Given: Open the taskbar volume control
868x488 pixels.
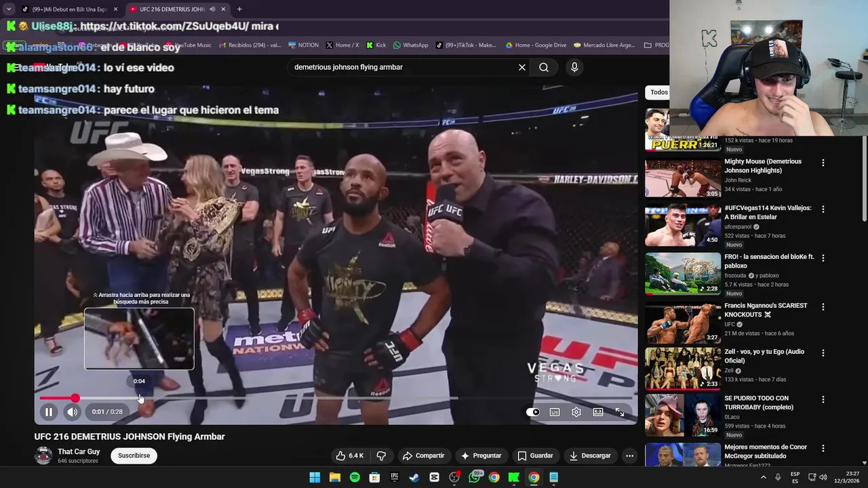Looking at the screenshot, I should click(x=823, y=477).
